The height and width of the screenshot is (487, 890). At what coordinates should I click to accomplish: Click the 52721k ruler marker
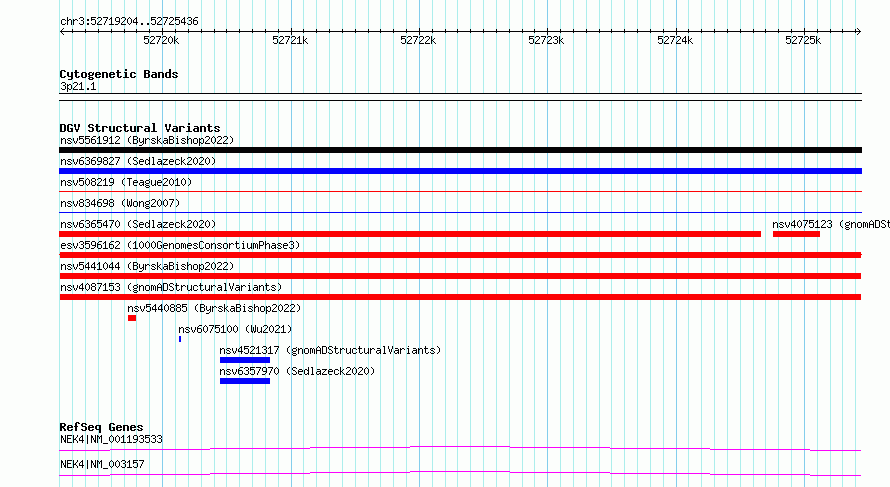click(x=290, y=40)
